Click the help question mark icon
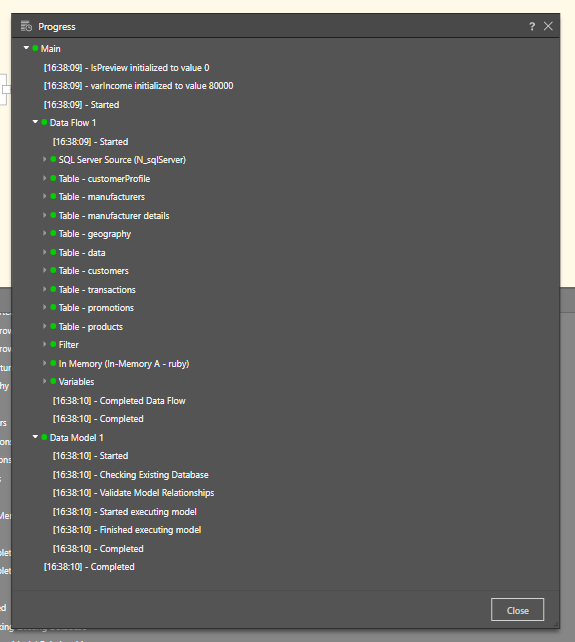Screen dimensions: 575x642 coord(532,27)
